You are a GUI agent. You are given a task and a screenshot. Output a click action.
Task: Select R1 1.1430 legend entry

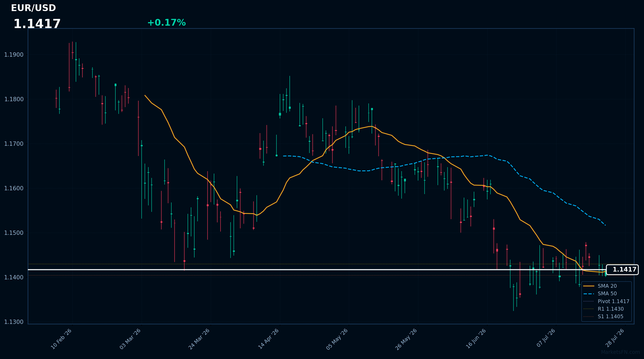pyautogui.click(x=603, y=309)
